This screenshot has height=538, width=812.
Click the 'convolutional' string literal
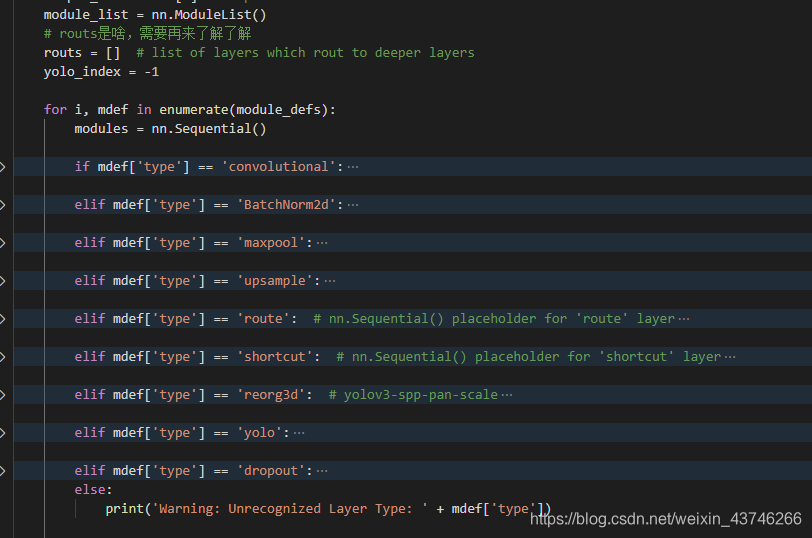[x=279, y=167]
